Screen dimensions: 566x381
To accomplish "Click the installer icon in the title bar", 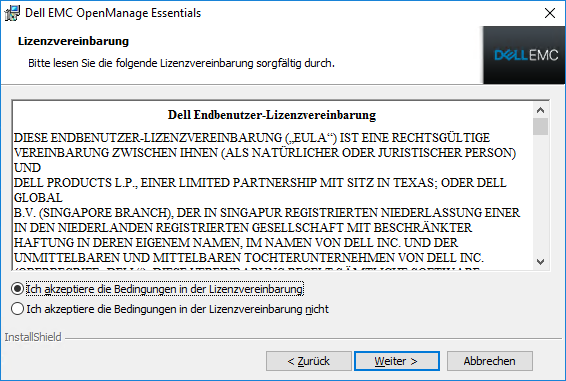I will click(12, 13).
